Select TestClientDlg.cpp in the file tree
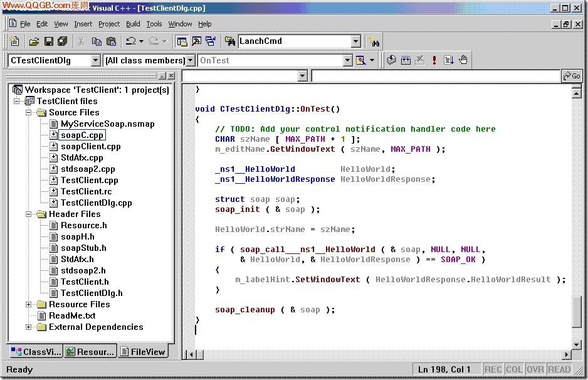This screenshot has height=380, width=588. tap(97, 203)
